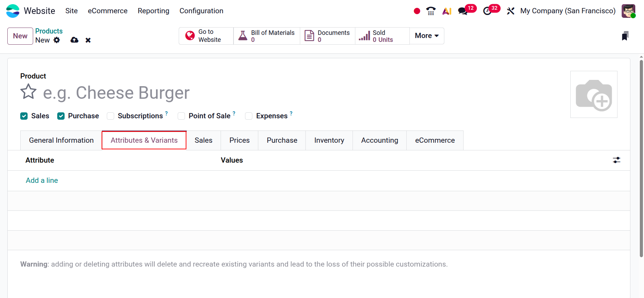Discard changes with the X icon
This screenshot has height=298, width=644.
coord(88,40)
